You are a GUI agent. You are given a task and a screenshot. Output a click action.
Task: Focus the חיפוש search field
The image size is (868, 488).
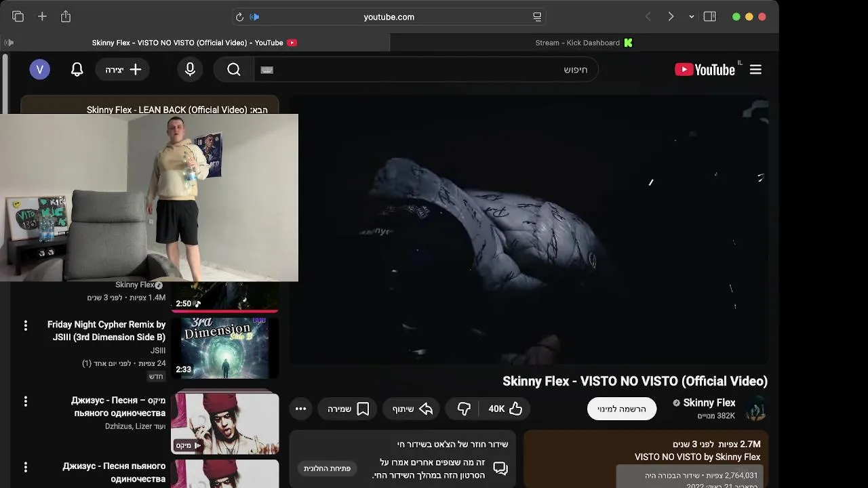(426, 70)
